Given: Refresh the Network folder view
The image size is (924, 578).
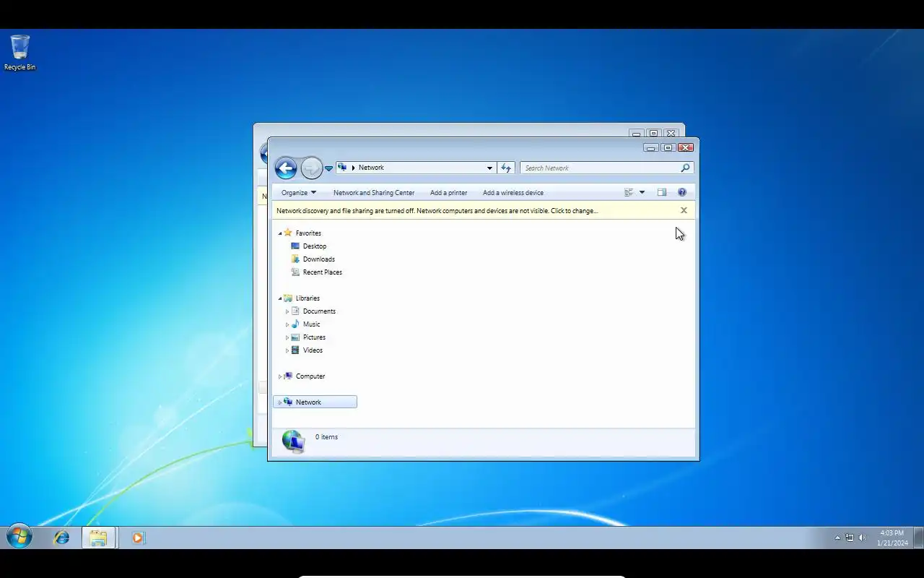Looking at the screenshot, I should (506, 168).
